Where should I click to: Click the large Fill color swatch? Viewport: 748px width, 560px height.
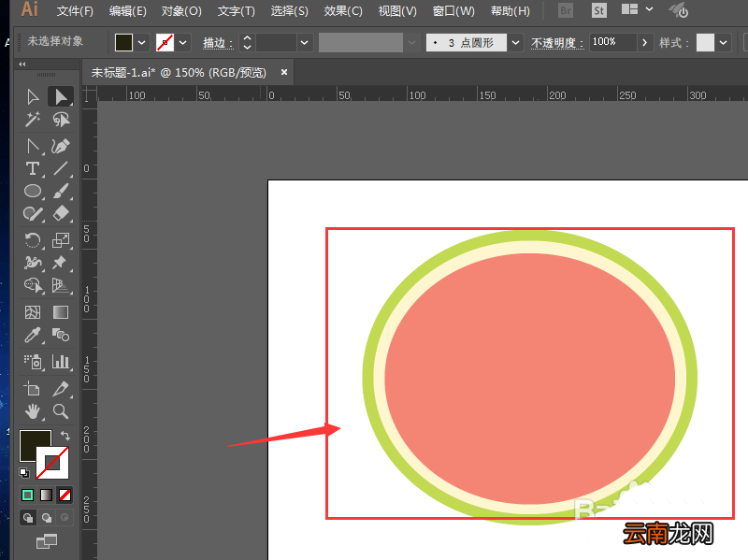point(35,445)
